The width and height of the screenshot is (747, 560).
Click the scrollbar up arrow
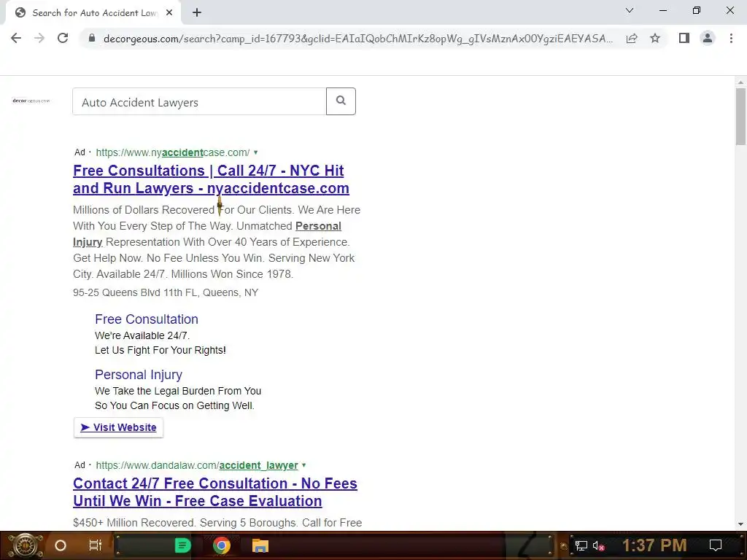click(x=740, y=82)
